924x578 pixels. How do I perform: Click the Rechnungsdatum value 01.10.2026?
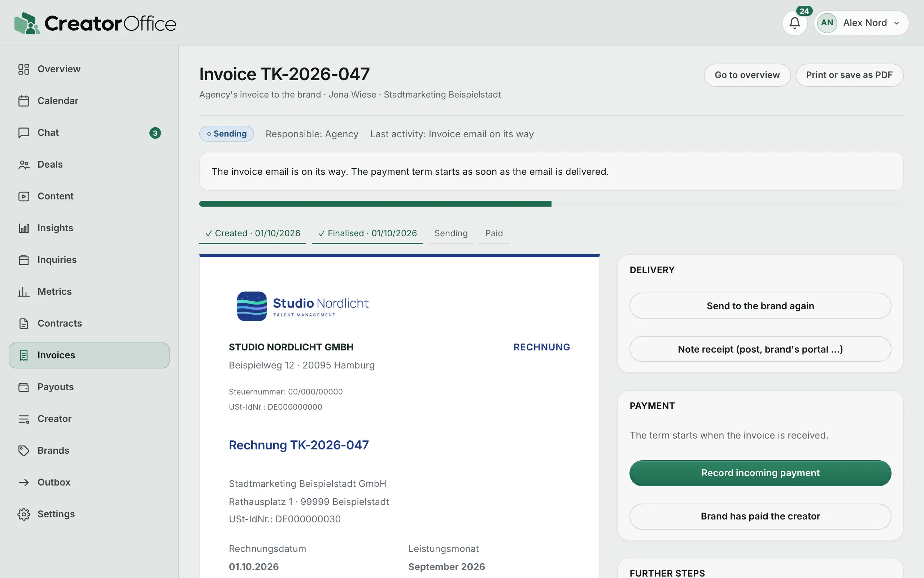[253, 566]
